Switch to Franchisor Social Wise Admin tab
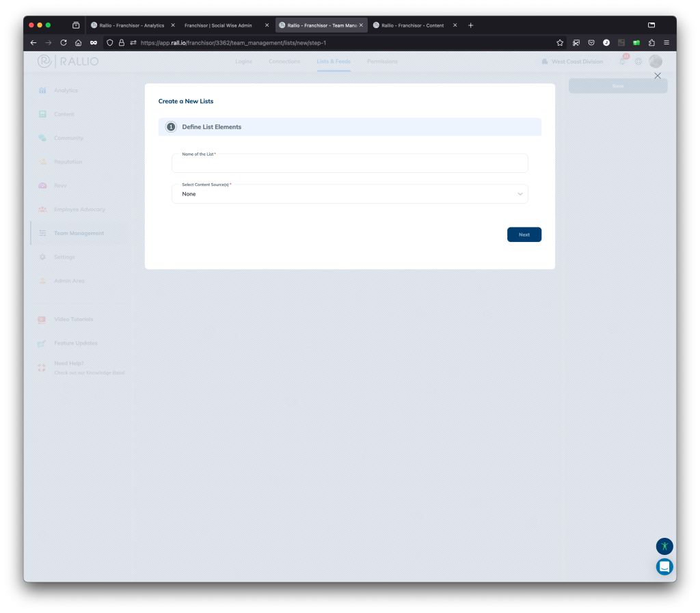The height and width of the screenshot is (613, 700). pyautogui.click(x=219, y=25)
